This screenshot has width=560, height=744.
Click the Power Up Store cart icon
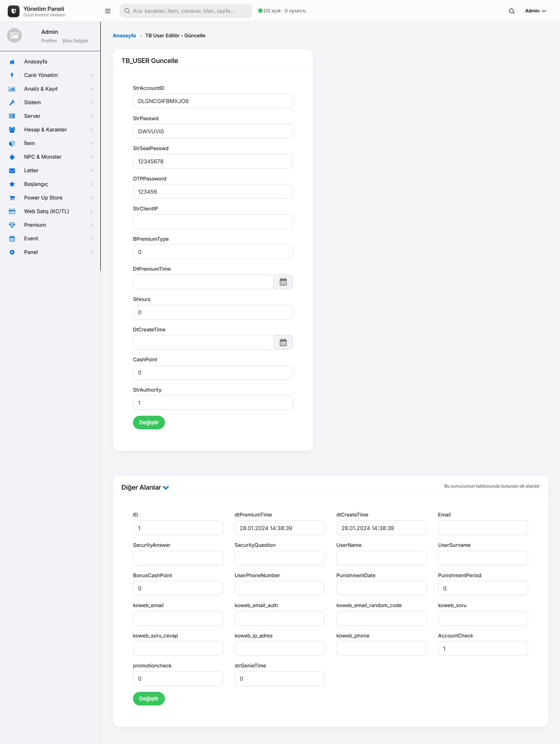(12, 198)
